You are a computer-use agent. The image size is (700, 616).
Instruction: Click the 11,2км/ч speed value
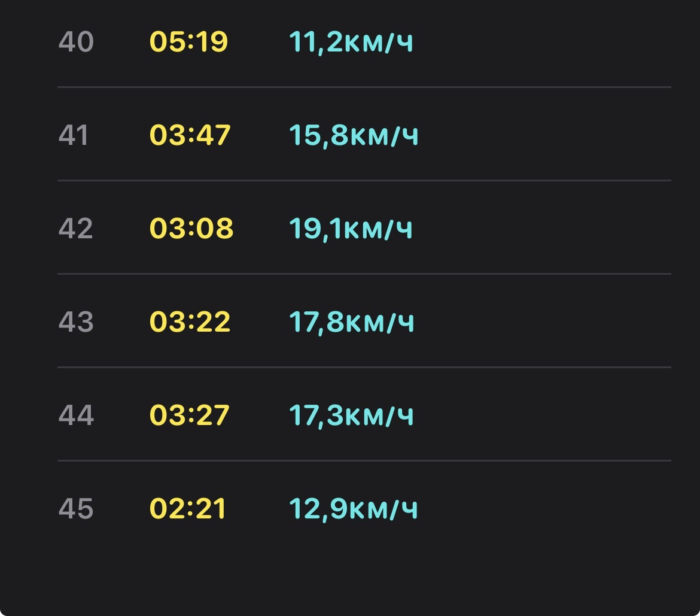click(351, 43)
